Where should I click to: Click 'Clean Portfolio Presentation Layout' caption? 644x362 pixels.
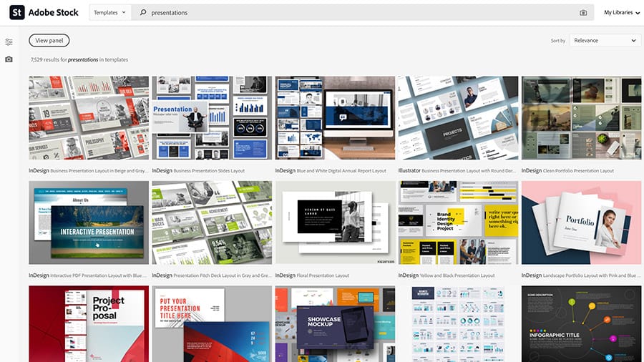tap(567, 170)
